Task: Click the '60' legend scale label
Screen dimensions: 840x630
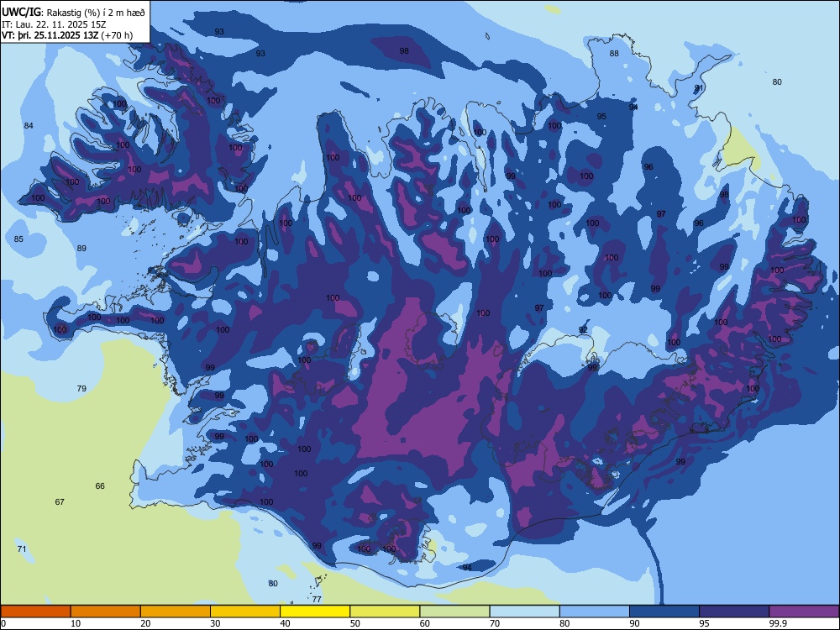Action: [x=425, y=623]
